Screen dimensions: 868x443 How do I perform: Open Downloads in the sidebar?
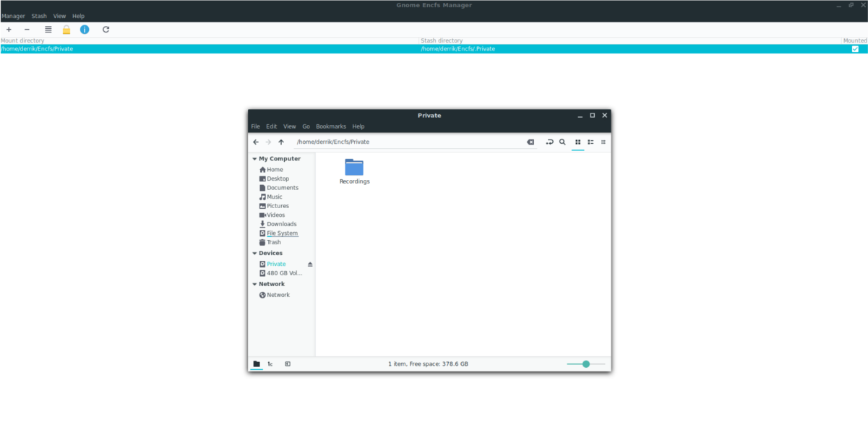click(282, 224)
